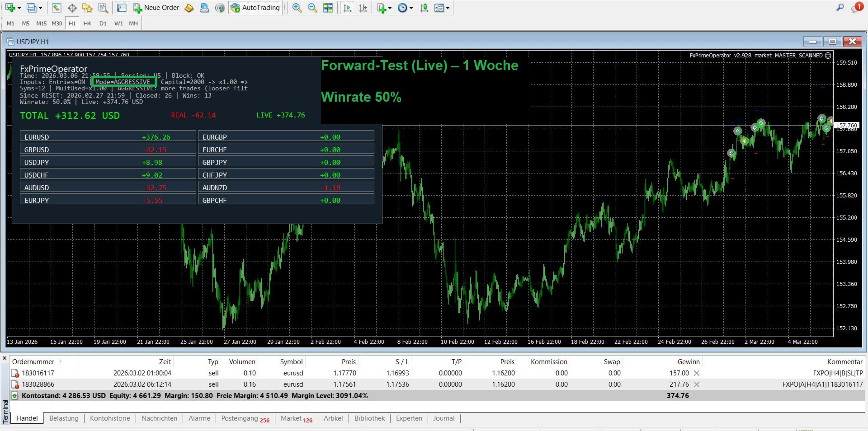Open the chart Profiles icon

pos(31,8)
